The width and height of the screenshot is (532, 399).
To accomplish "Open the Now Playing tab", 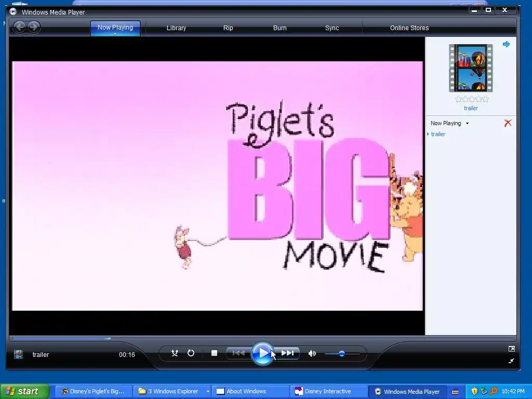I will (x=115, y=28).
